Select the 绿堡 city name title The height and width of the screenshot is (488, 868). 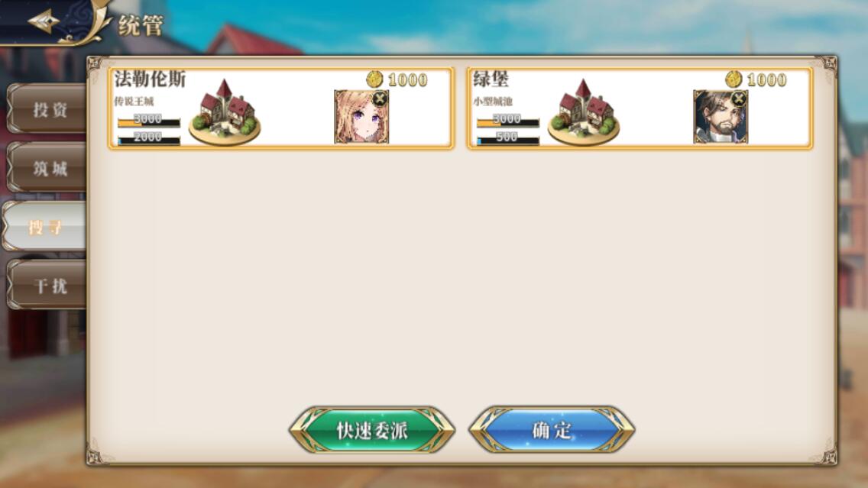[491, 79]
